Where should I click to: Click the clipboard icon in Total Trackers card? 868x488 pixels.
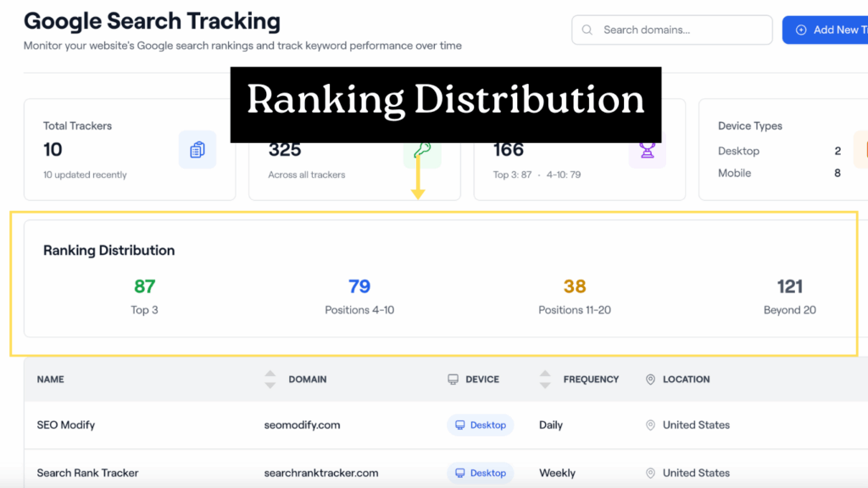pyautogui.click(x=197, y=150)
